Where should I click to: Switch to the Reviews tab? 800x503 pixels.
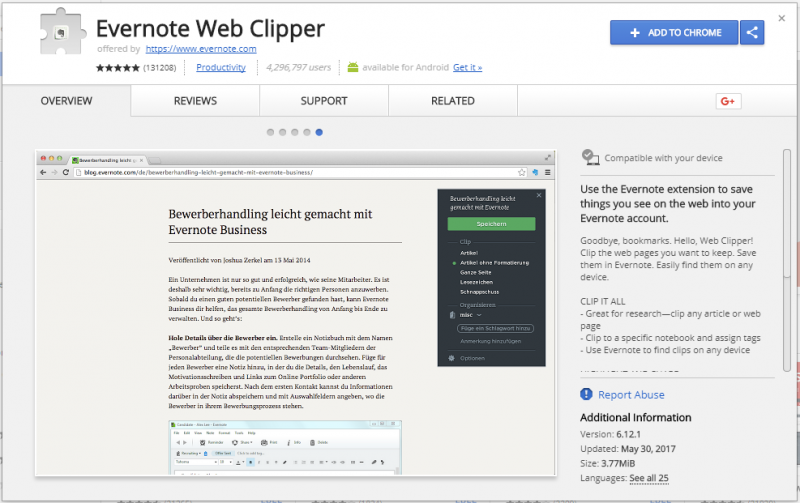195,101
